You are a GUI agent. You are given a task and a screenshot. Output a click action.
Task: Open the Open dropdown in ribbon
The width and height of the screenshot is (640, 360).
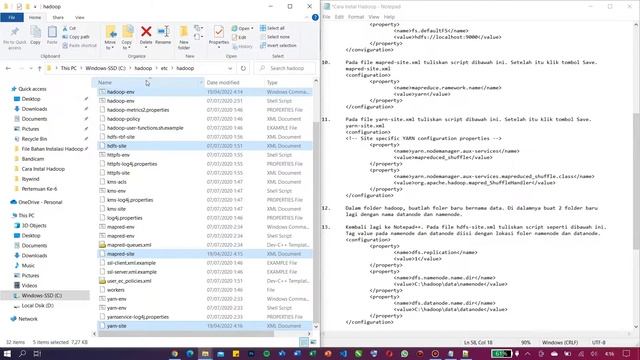[242, 28]
